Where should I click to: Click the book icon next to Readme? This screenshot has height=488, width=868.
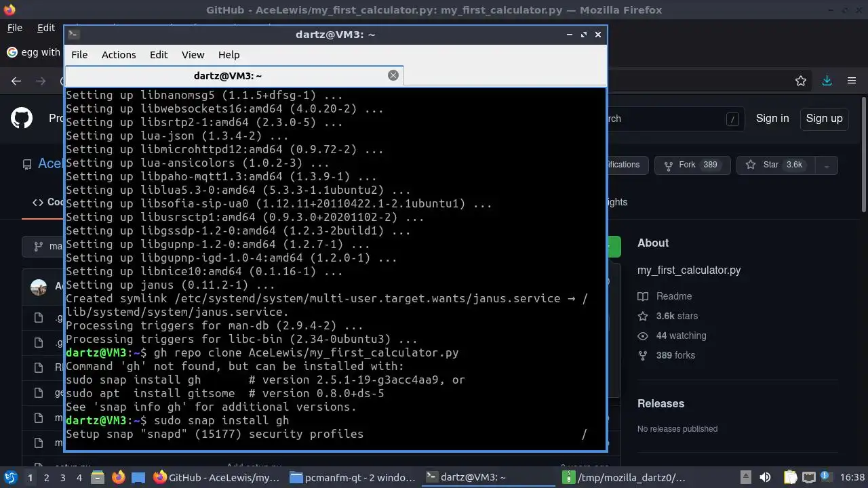click(x=643, y=296)
